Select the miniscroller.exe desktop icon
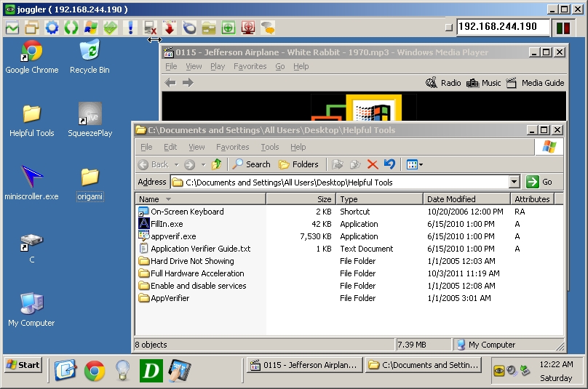Viewport: 588px width, 389px height. [x=31, y=183]
